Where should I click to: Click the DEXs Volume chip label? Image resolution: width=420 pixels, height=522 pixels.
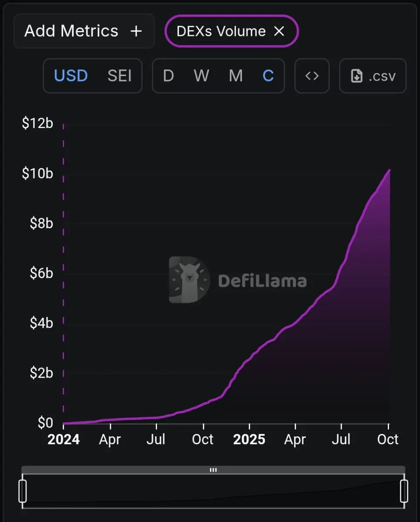coord(221,31)
